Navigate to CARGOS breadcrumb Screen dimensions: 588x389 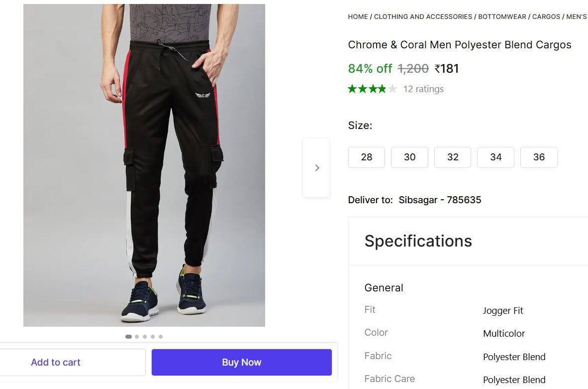546,16
